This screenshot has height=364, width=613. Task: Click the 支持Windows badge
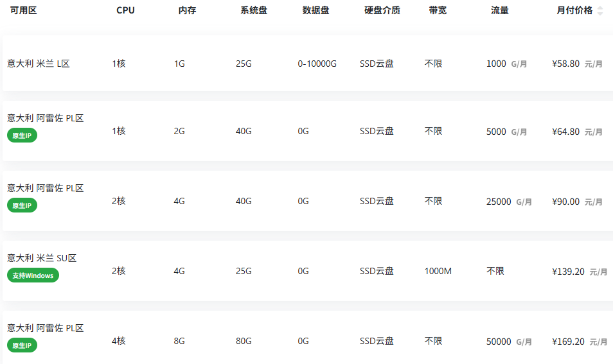point(33,275)
